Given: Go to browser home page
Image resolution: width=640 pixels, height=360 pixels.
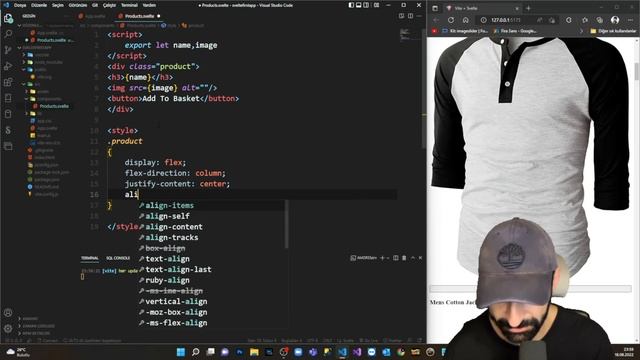Looking at the screenshot, I should point(465,20).
